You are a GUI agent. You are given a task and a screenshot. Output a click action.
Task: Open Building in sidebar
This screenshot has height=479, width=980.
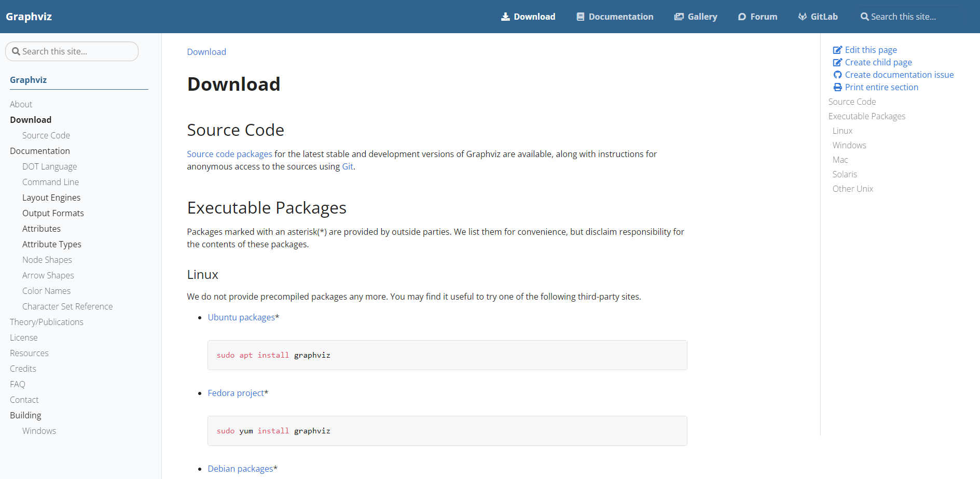tap(25, 415)
